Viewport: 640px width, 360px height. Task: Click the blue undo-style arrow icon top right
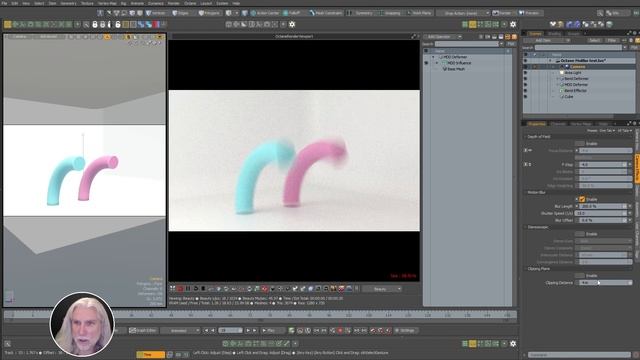tap(569, 24)
